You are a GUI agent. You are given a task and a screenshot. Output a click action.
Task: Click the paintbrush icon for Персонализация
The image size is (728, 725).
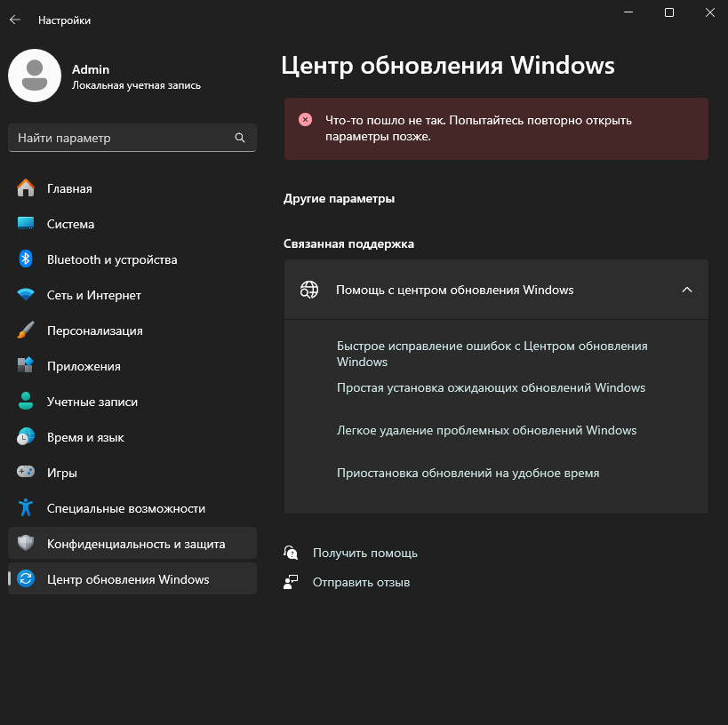tap(26, 330)
